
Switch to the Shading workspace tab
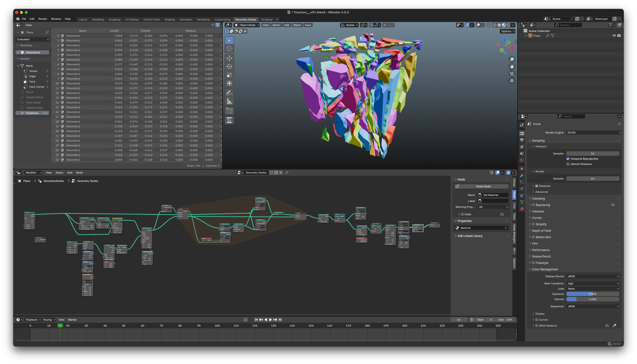[170, 20]
